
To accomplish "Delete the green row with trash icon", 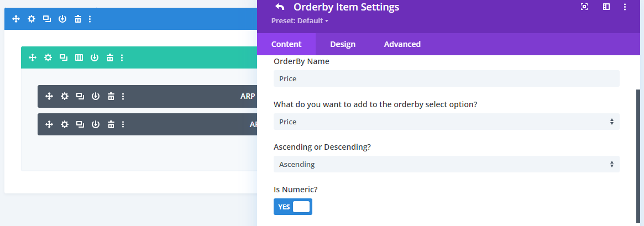I will coord(110,57).
